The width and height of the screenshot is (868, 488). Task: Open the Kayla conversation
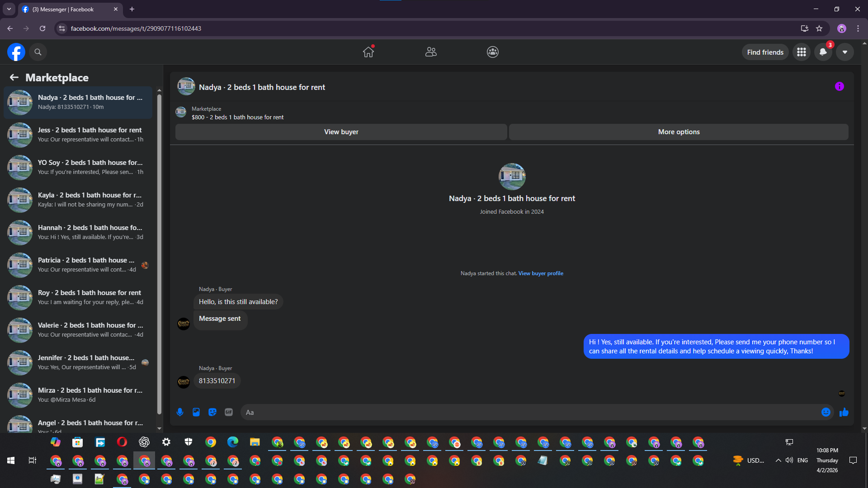click(x=78, y=200)
